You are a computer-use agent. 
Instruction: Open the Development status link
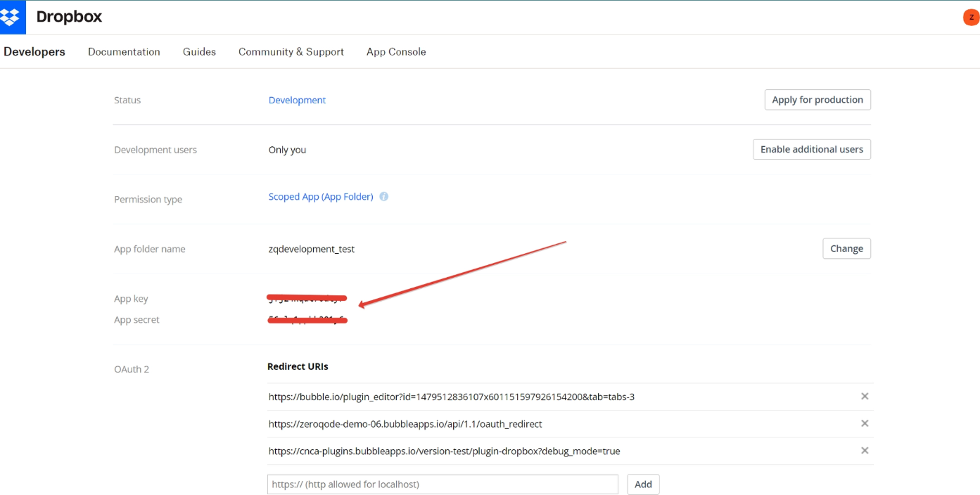click(x=297, y=101)
